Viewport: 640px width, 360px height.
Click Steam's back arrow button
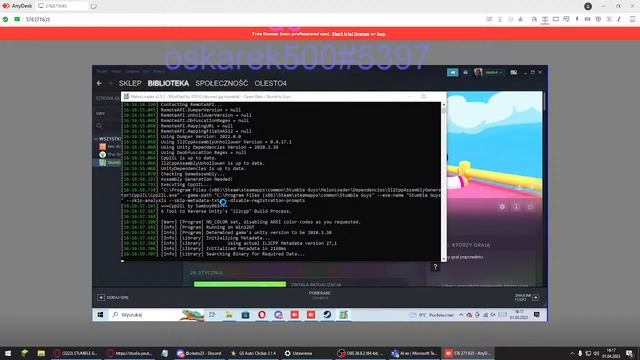[x=100, y=83]
